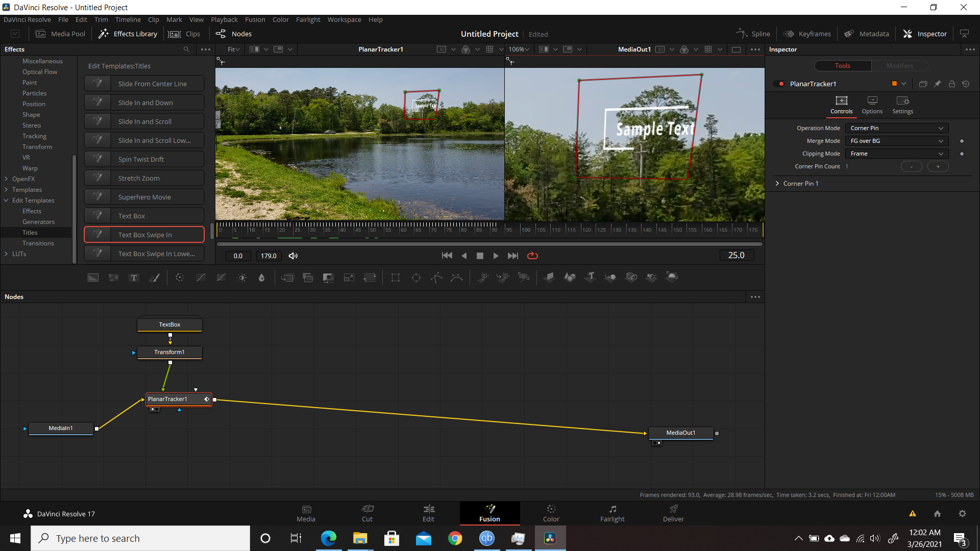Toggle the Metadata panel
Viewport: 980px width, 551px height.
pyautogui.click(x=867, y=34)
